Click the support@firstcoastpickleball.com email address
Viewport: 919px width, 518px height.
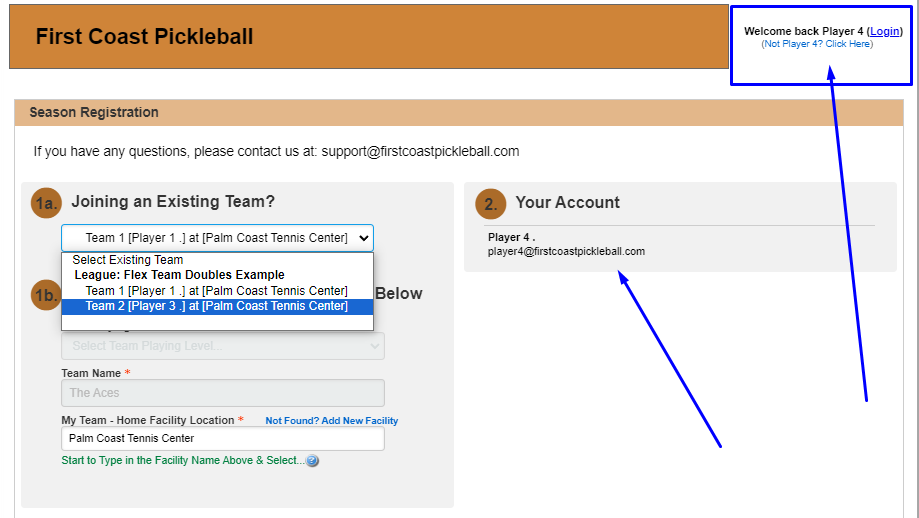point(420,152)
